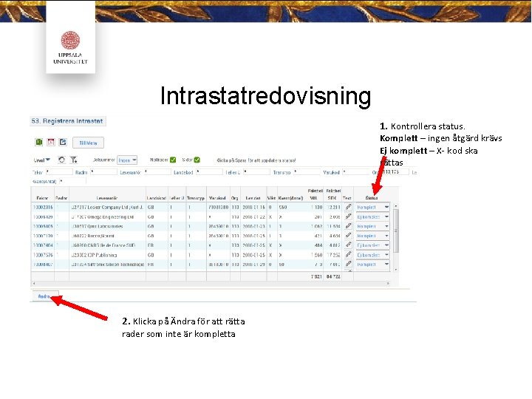Open status dropdown for CNRS row
The width and height of the screenshot is (532, 399).
[372, 245]
